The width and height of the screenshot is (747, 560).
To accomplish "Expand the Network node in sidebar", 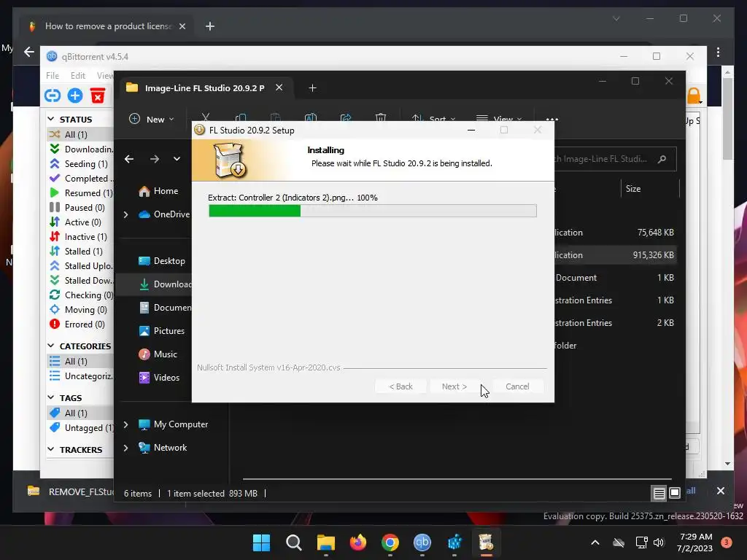I will [125, 448].
